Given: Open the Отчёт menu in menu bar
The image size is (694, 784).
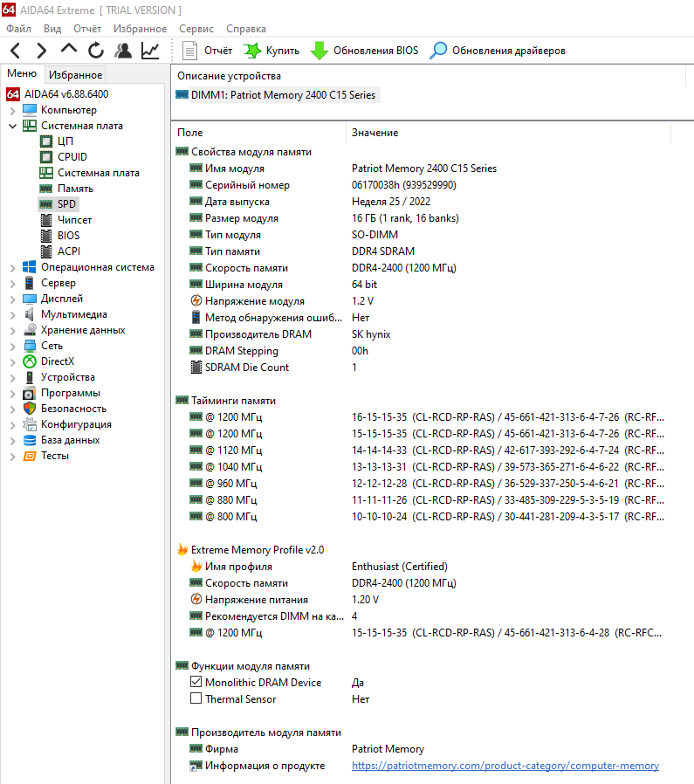Looking at the screenshot, I should tap(87, 29).
